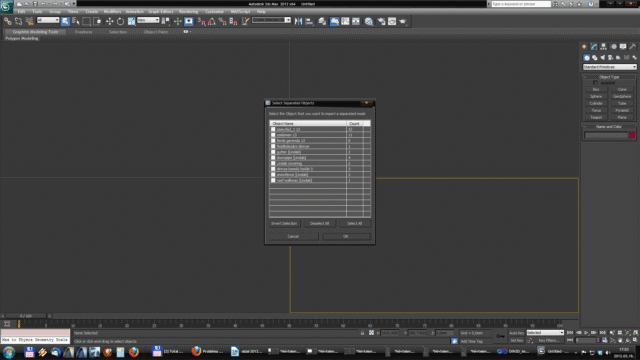The height and width of the screenshot is (360, 640).
Task: Click the Select All button
Action: click(x=354, y=223)
